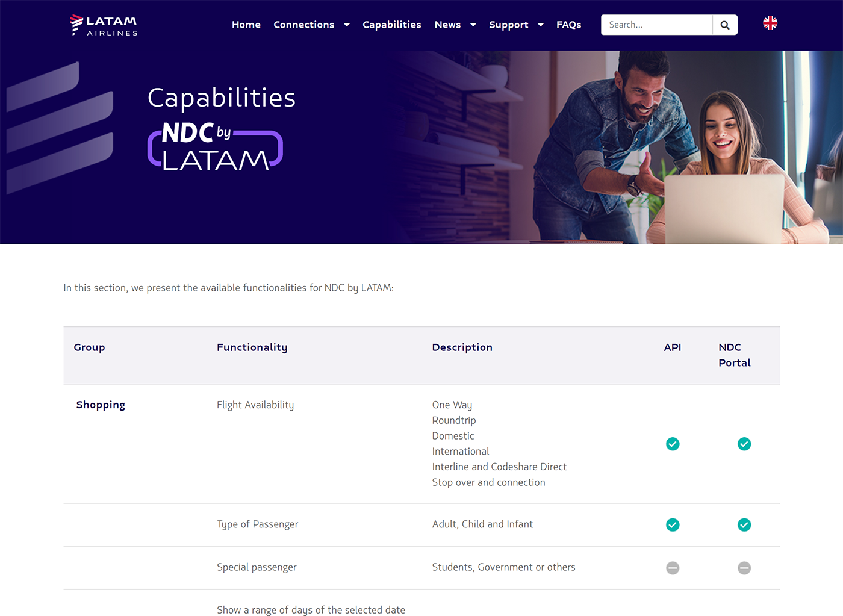This screenshot has height=616, width=843.
Task: Click the Special passenger cell
Action: (257, 567)
